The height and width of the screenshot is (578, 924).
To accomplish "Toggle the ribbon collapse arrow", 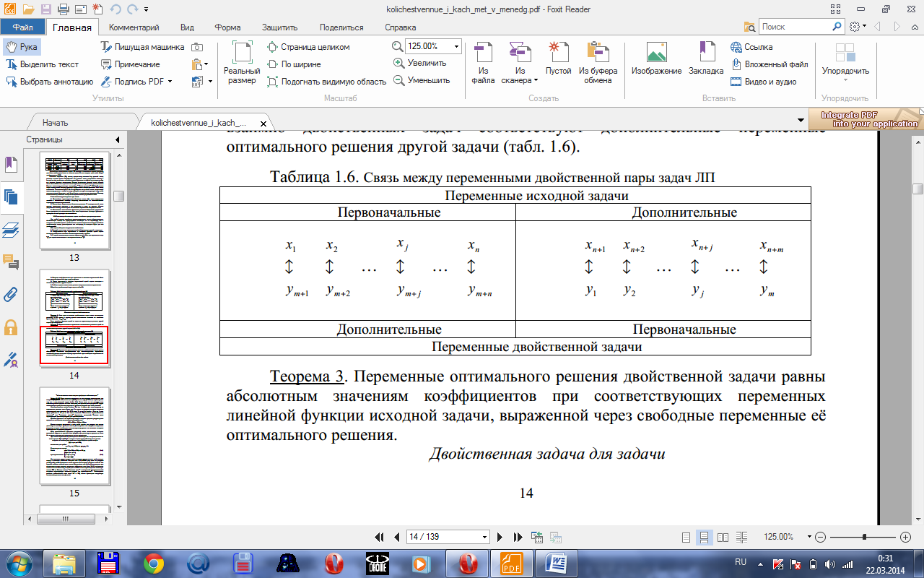I will click(x=915, y=27).
